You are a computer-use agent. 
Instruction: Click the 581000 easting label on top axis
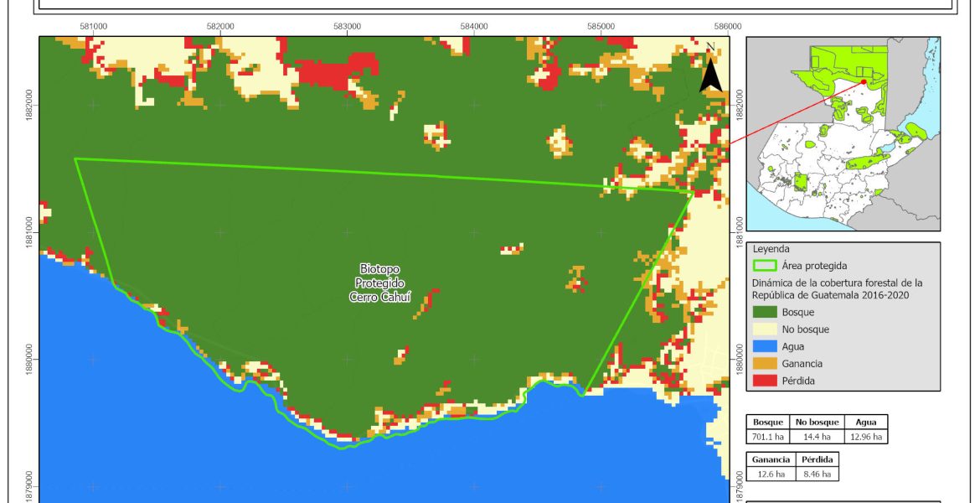tap(93, 27)
